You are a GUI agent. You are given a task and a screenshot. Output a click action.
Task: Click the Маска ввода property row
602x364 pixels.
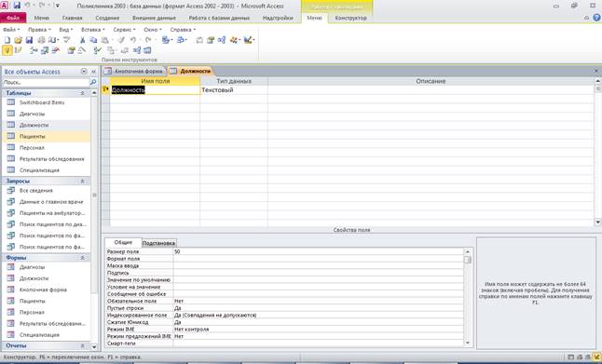[284, 266]
